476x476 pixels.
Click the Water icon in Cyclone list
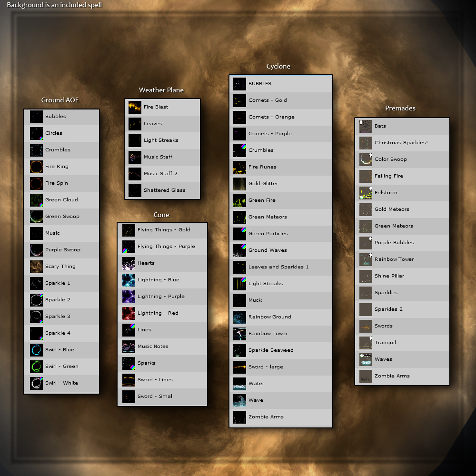239,384
